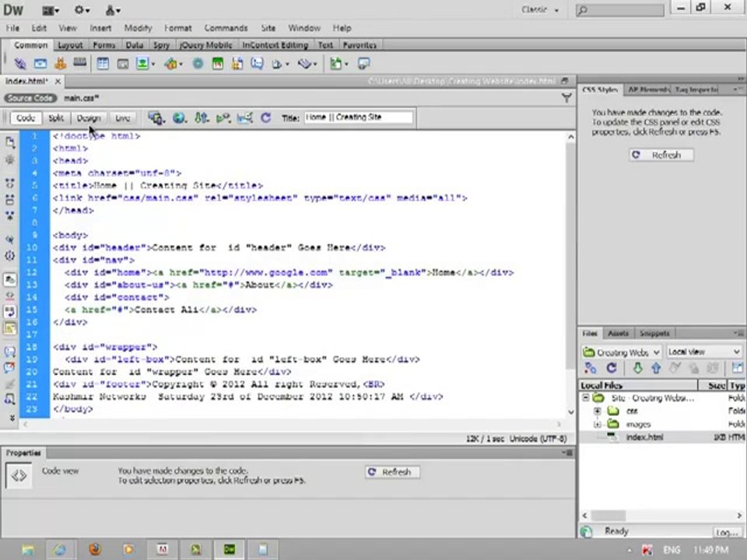Viewport: 747px width, 560px height.
Task: Open Local view dropdown
Action: (x=704, y=352)
